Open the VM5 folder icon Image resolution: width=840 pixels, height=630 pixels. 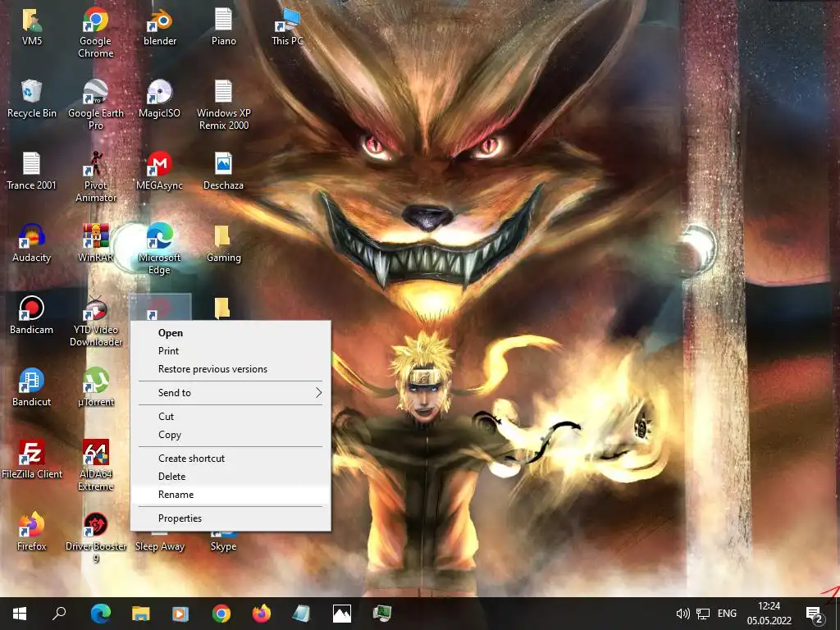pos(32,27)
